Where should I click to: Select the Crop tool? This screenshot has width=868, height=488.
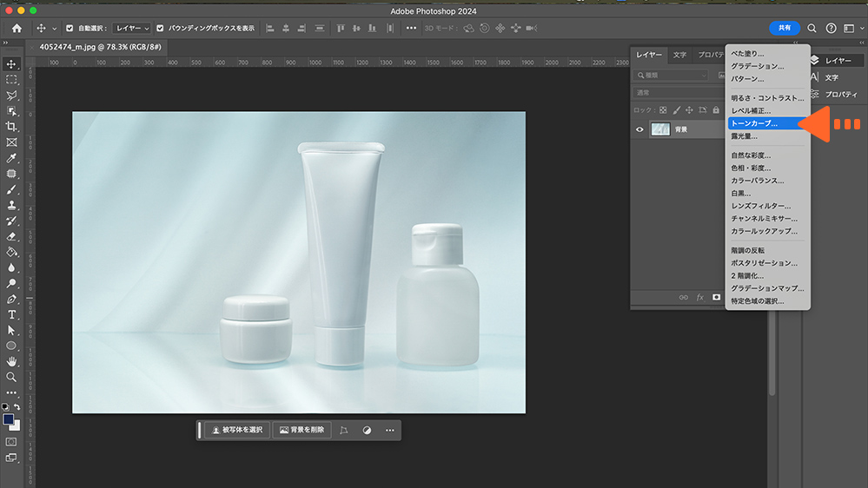[x=11, y=127]
